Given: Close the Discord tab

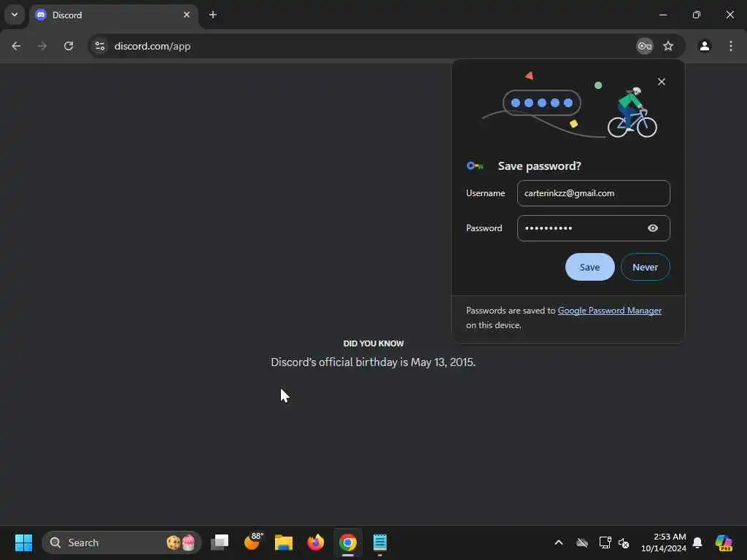Looking at the screenshot, I should point(187,15).
